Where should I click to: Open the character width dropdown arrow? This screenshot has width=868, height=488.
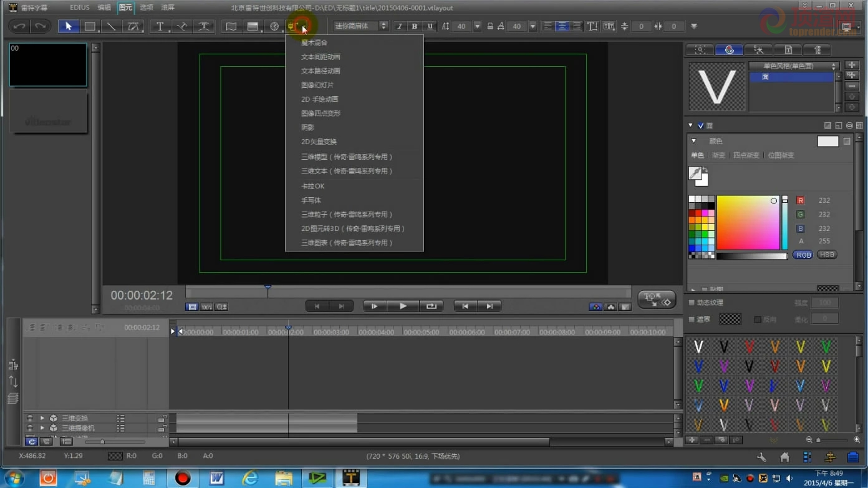(x=533, y=26)
